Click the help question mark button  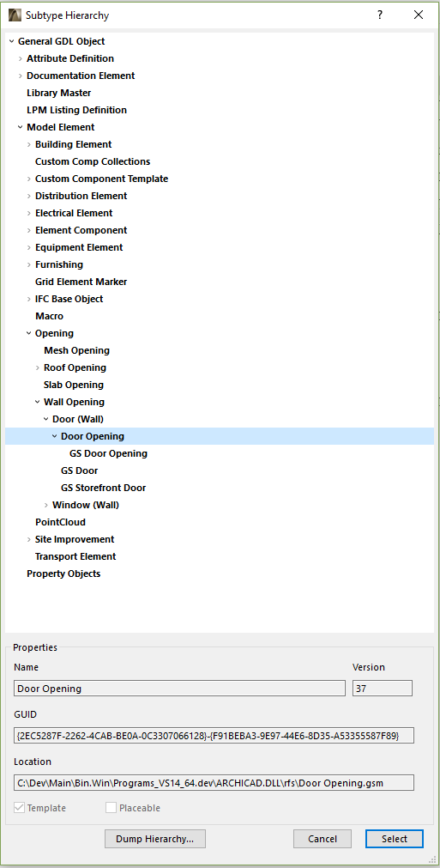click(380, 15)
